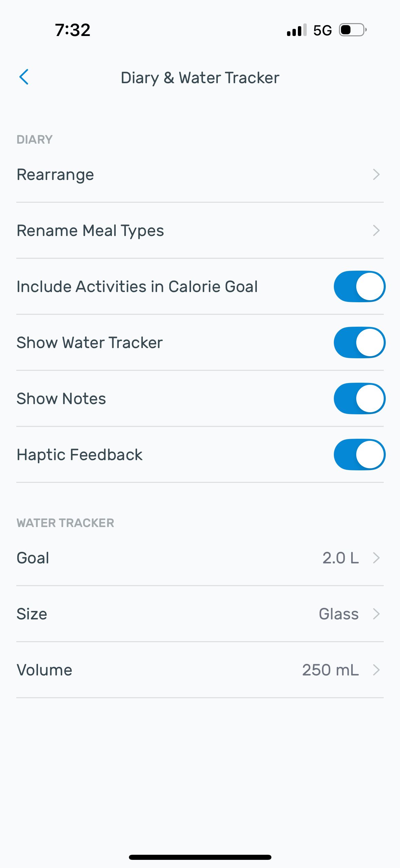Tap the Glass size value

[x=339, y=614]
